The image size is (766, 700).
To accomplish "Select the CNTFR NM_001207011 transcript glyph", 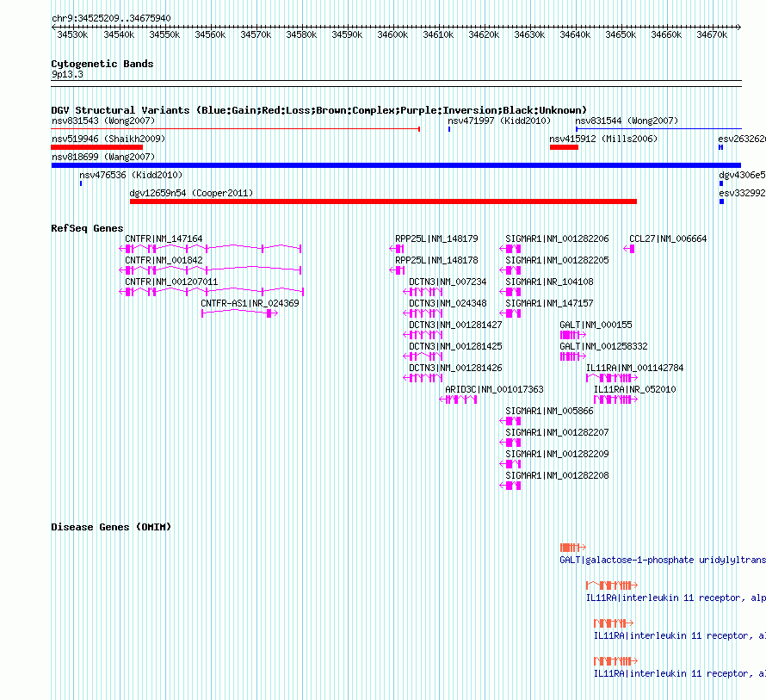I will click(212, 292).
